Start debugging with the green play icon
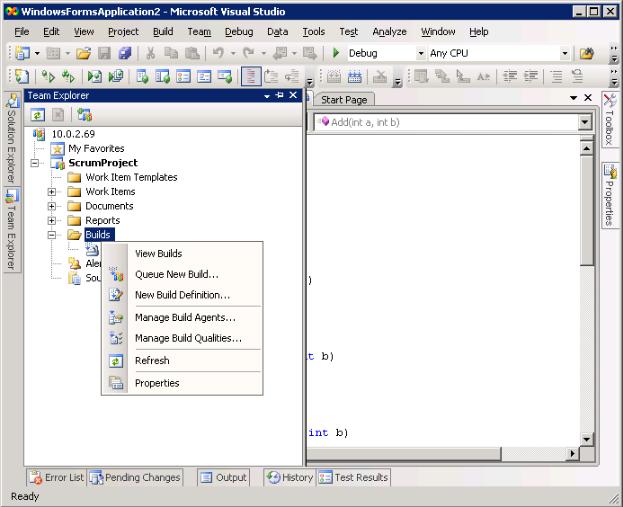 click(x=336, y=53)
